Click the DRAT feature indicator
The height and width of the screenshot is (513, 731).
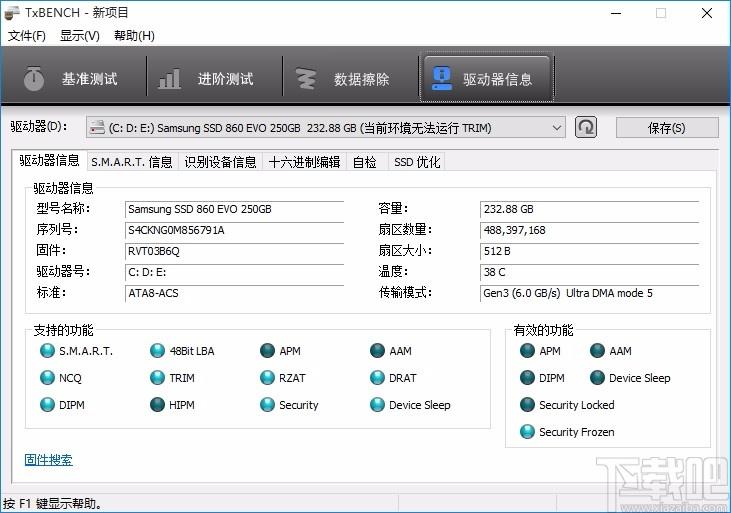[x=377, y=378]
